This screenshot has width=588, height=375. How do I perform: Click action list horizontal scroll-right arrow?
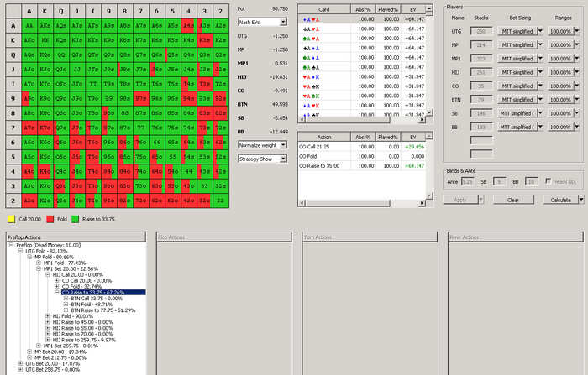pos(423,203)
